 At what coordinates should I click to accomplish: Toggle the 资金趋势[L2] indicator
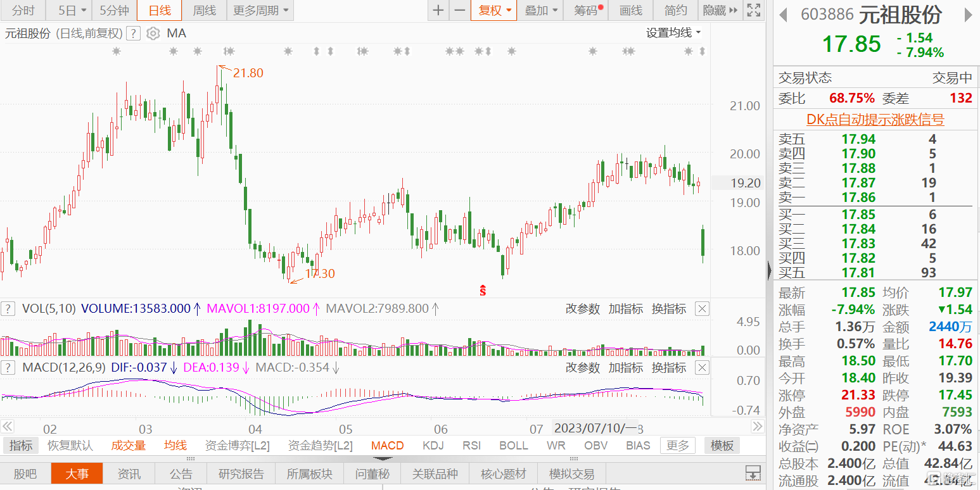[x=320, y=445]
